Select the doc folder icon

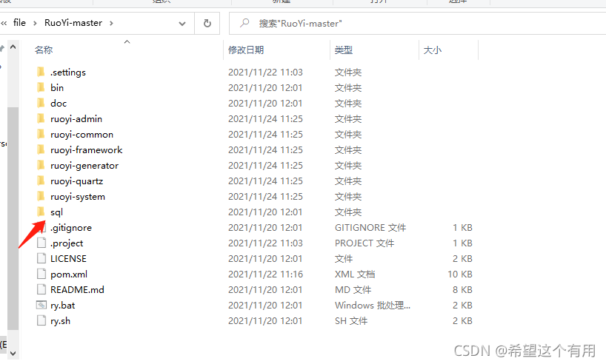tap(41, 103)
